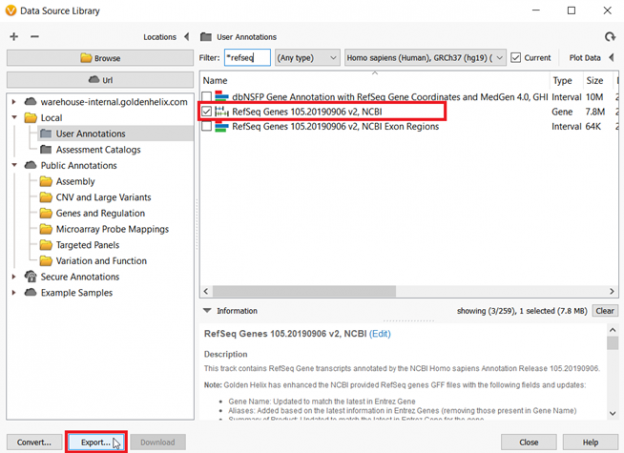This screenshot has width=624, height=453.
Task: Click the minus icon to remove location
Action: click(35, 36)
